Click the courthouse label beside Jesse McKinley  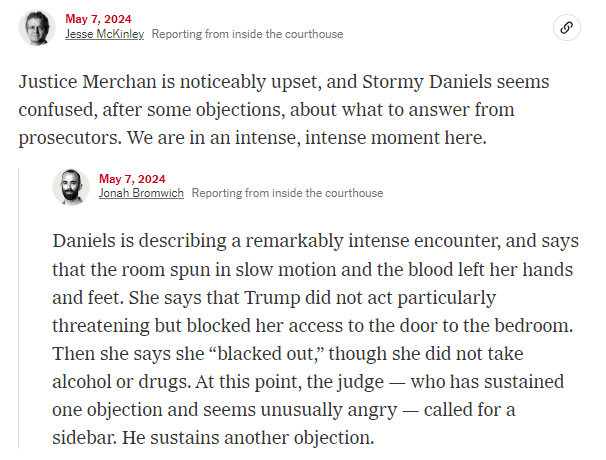(x=247, y=34)
